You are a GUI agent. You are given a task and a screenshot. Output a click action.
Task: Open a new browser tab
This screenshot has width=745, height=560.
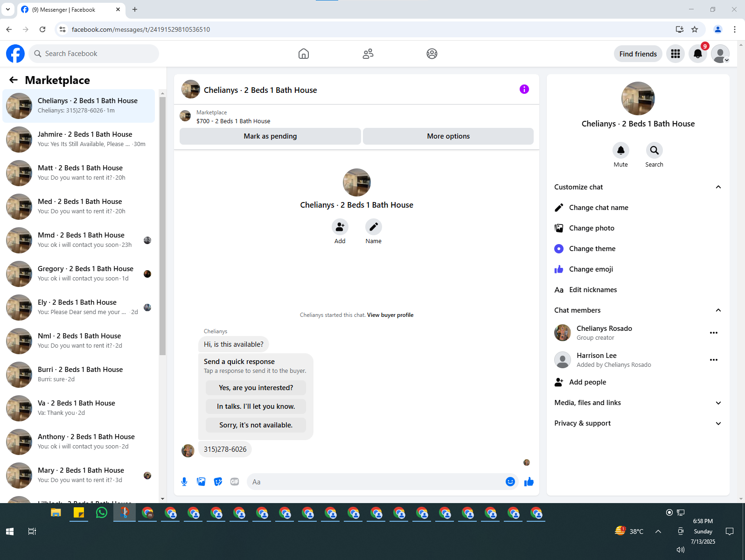coord(135,9)
